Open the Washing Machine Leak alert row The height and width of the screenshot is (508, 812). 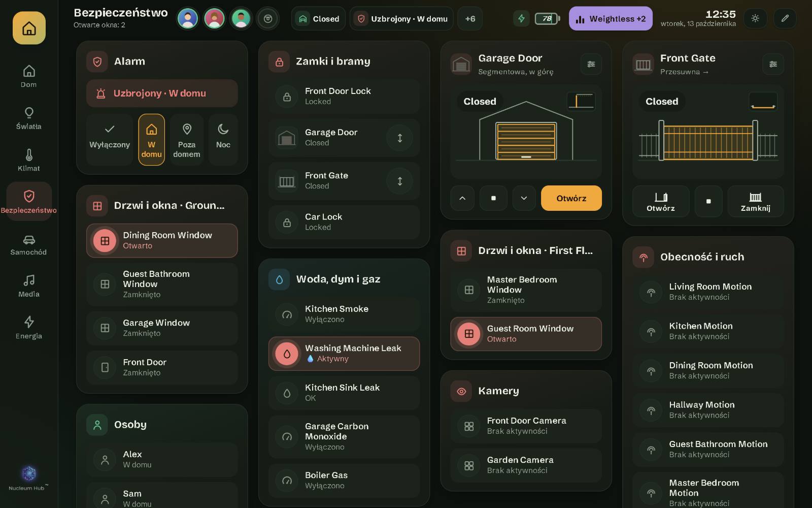[x=344, y=354]
